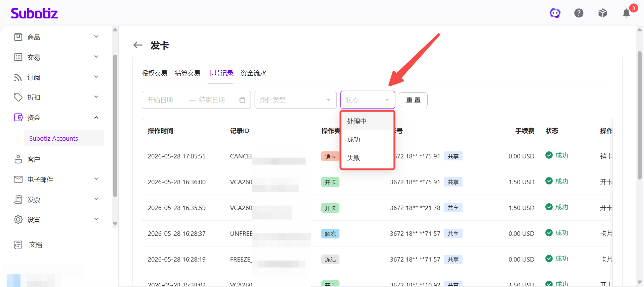The width and height of the screenshot is (644, 287).
Task: Switch to 资金流水 tab
Action: coord(253,73)
